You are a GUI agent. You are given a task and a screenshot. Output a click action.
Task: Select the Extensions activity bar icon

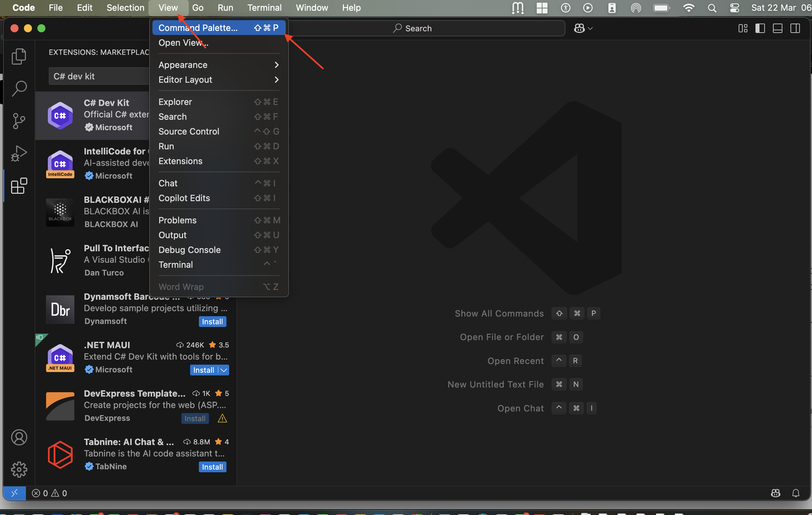(x=19, y=186)
